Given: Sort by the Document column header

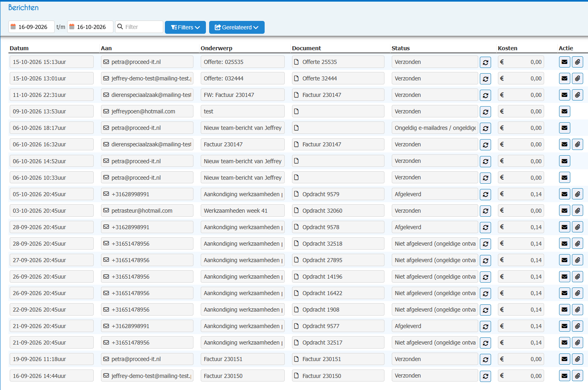Looking at the screenshot, I should (306, 48).
